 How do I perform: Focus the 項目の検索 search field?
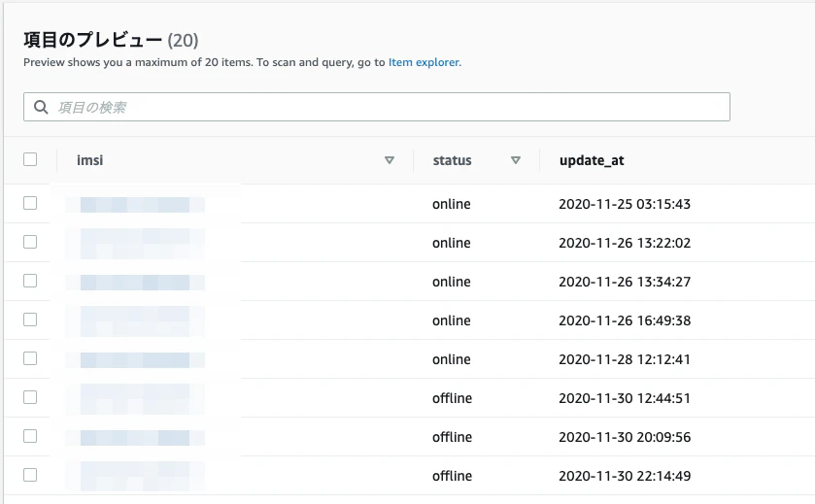[x=376, y=107]
